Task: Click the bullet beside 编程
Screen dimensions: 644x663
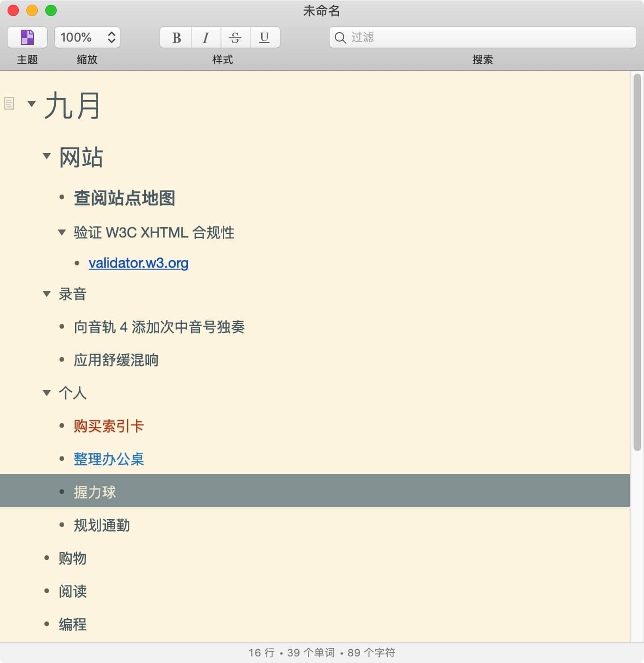Action: pyautogui.click(x=47, y=624)
